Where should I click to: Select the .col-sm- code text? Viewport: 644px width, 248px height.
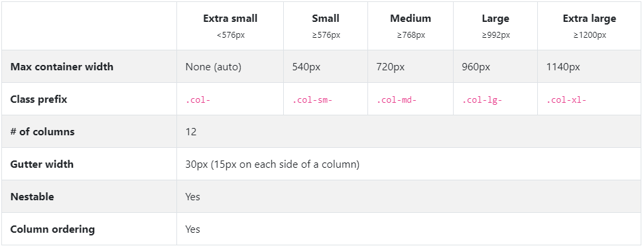(x=312, y=99)
